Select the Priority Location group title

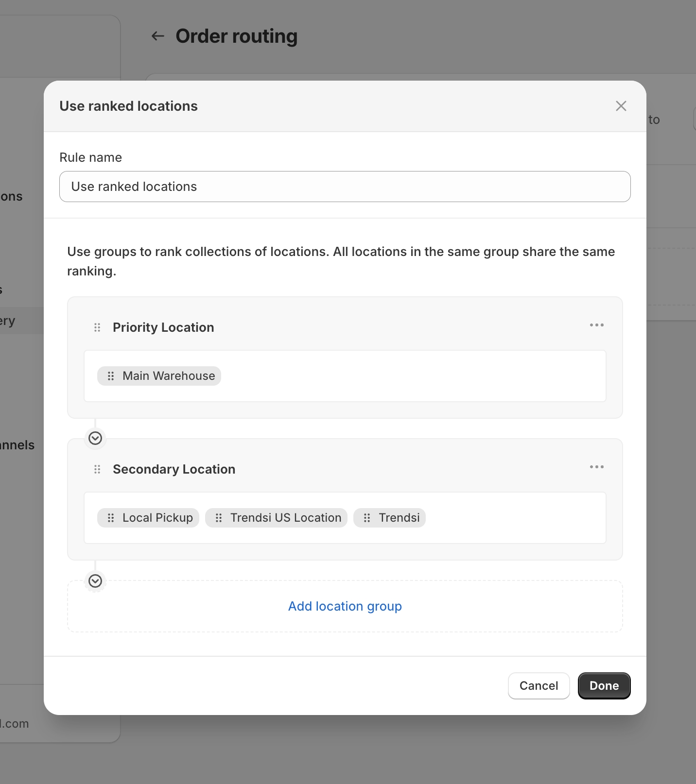[163, 327]
